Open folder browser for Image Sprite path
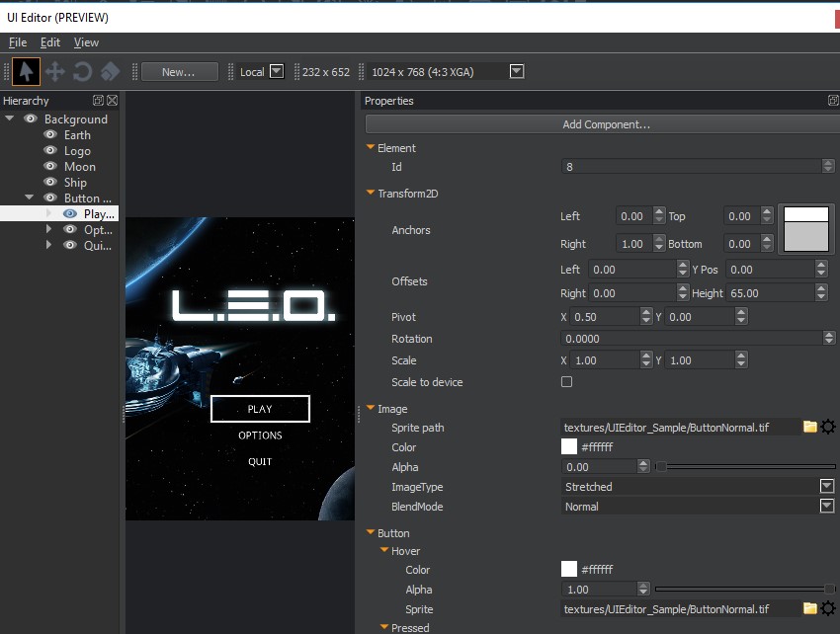Viewport: 840px width, 634px height. [808, 427]
